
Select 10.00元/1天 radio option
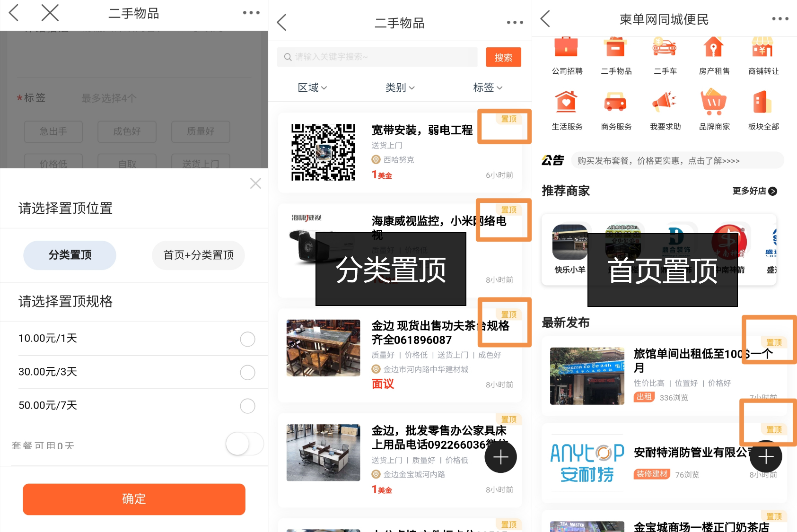[x=247, y=339]
